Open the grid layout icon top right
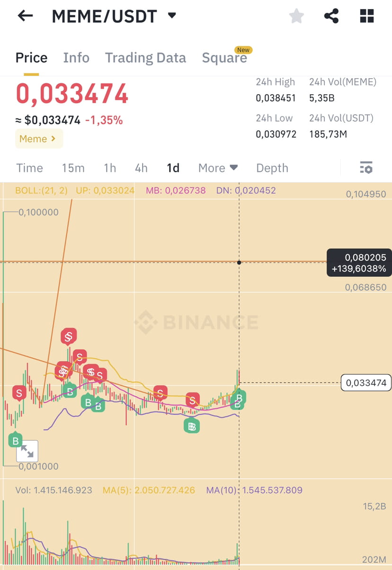 pos(366,16)
